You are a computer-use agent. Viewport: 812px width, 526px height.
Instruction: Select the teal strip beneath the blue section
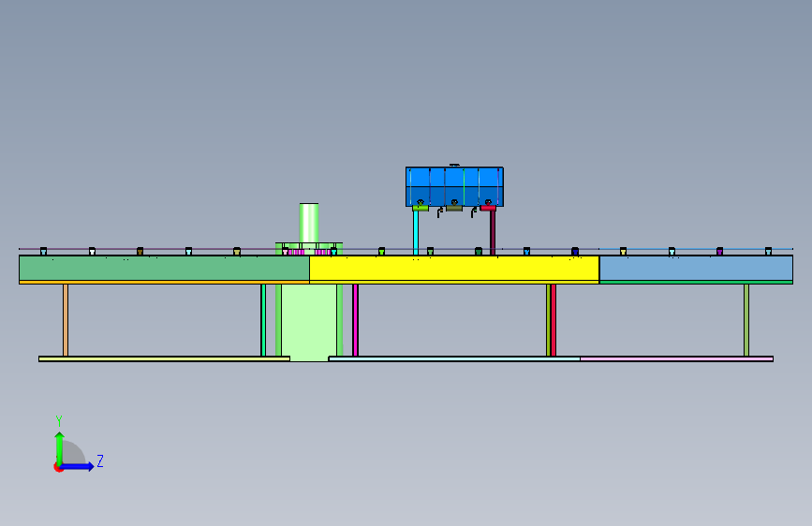[696, 282]
